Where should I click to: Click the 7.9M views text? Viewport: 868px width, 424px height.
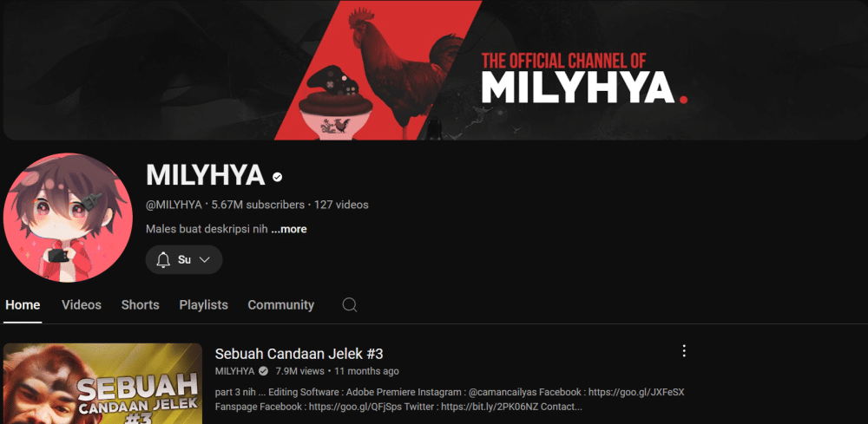click(299, 371)
